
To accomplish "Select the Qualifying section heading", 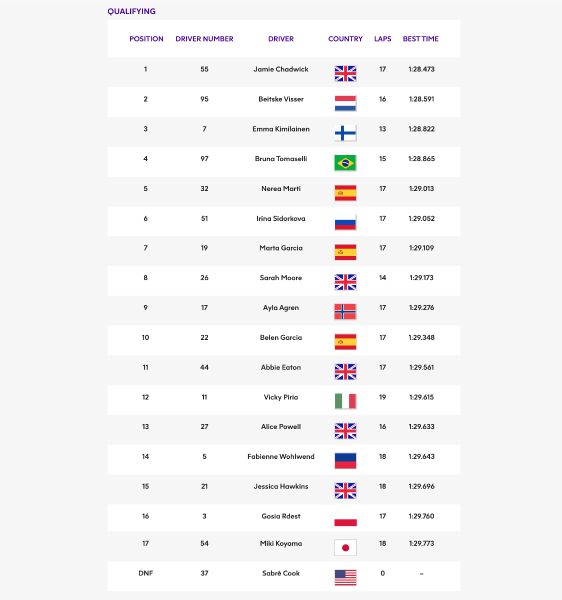I will click(x=131, y=11).
